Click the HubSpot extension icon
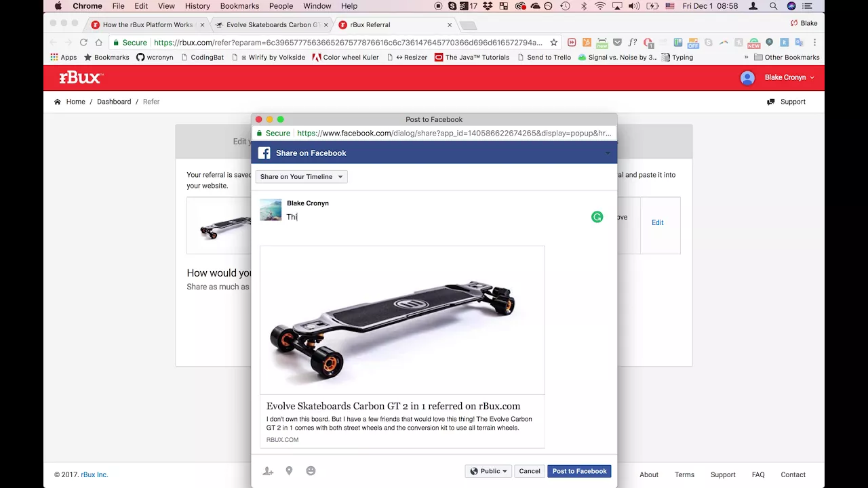The height and width of the screenshot is (488, 868). coord(587,42)
